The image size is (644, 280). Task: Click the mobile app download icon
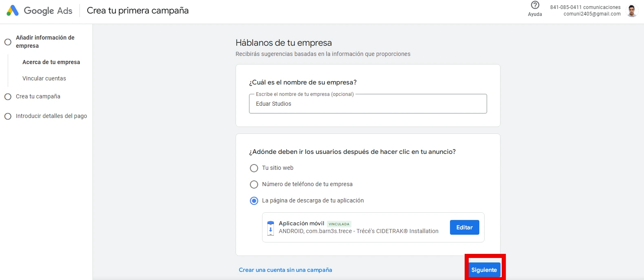click(x=271, y=228)
